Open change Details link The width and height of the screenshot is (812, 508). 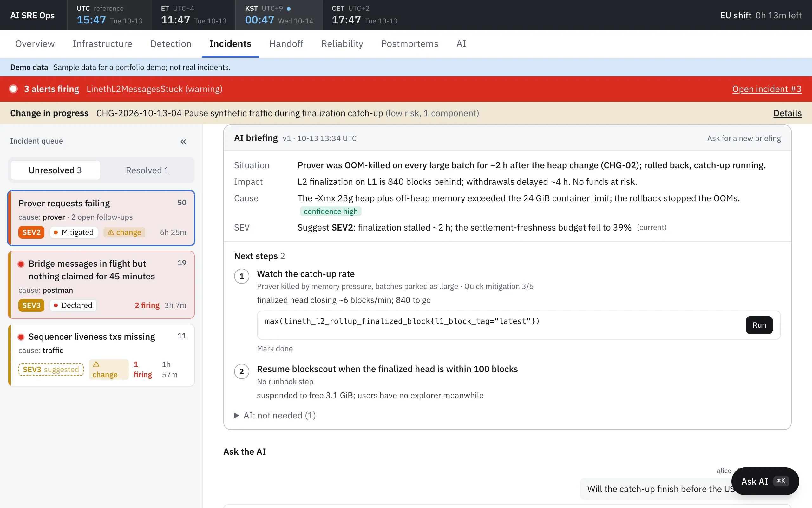point(787,113)
